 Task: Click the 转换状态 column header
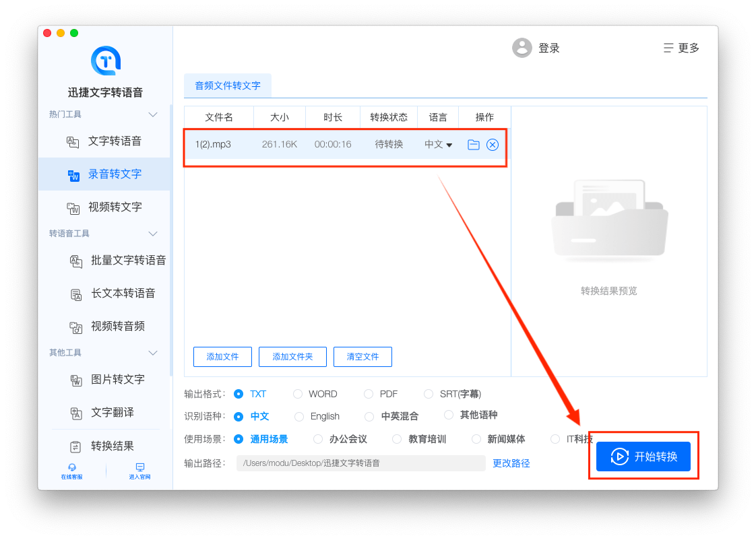pyautogui.click(x=389, y=118)
